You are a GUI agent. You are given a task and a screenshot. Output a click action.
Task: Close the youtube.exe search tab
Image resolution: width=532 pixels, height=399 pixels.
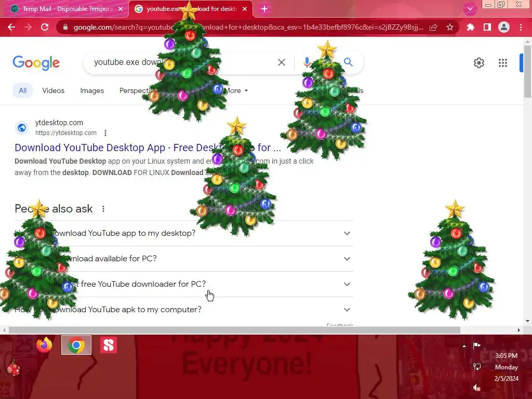tap(245, 9)
